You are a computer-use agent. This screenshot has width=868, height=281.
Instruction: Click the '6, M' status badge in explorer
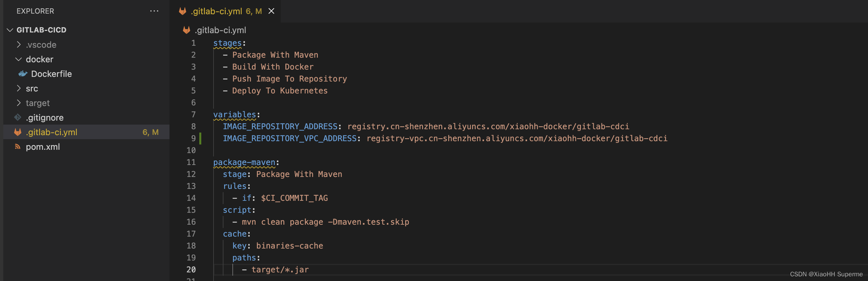pos(151,132)
